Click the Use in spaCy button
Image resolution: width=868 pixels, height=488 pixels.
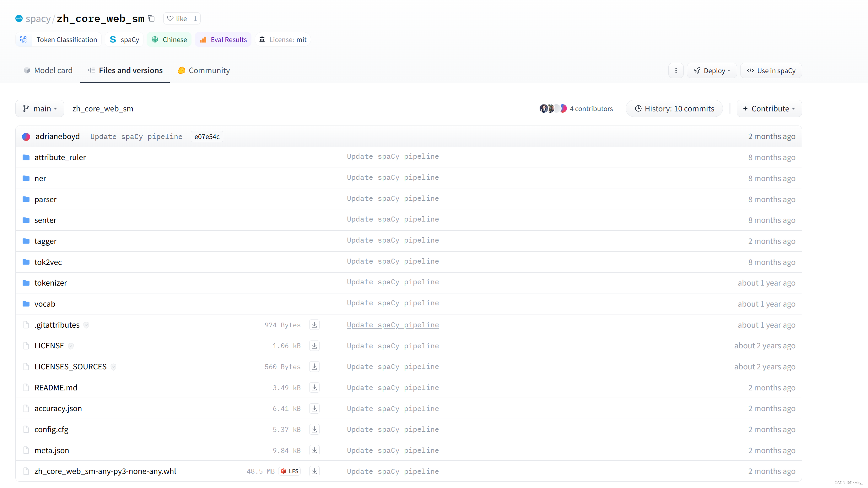click(x=771, y=70)
